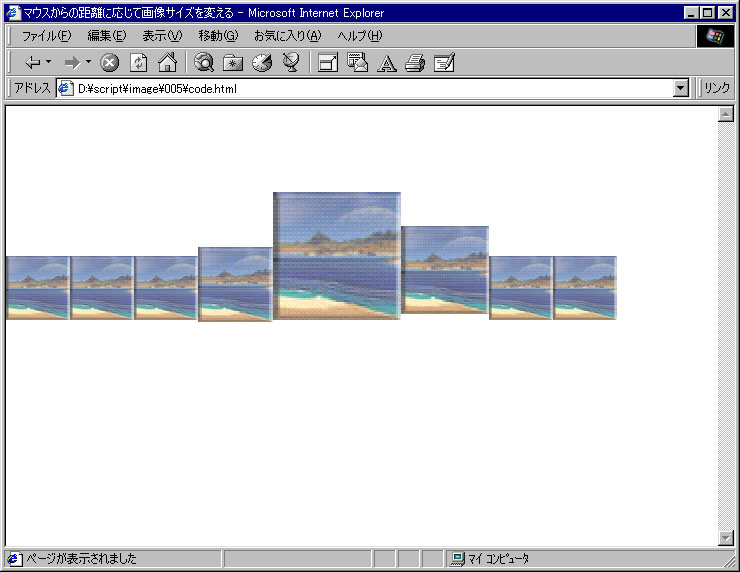Click the Windows logo throbber icon

[x=715, y=36]
